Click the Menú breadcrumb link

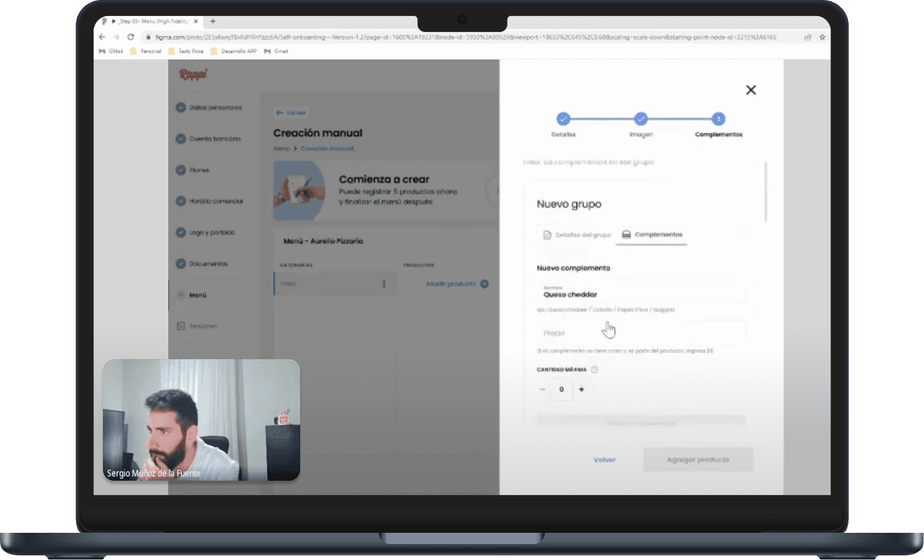pyautogui.click(x=281, y=149)
